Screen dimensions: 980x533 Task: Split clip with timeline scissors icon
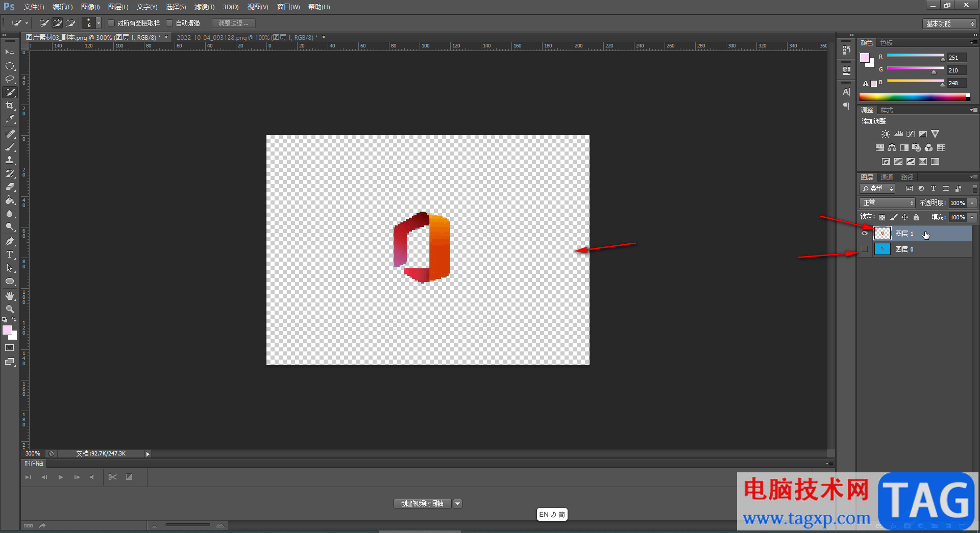[112, 477]
